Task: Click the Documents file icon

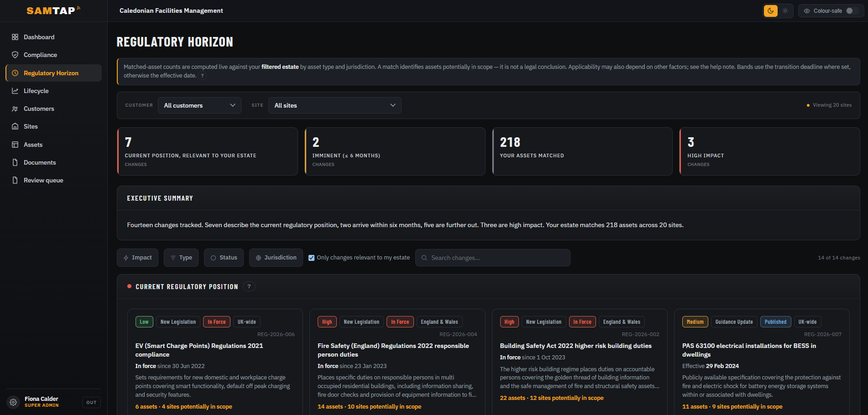Action: 15,162
